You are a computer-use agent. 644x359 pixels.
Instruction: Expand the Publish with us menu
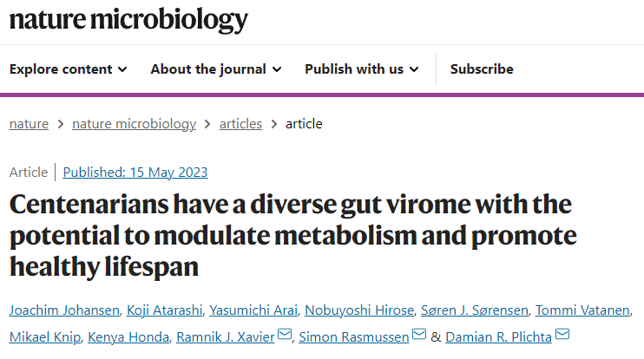(361, 69)
